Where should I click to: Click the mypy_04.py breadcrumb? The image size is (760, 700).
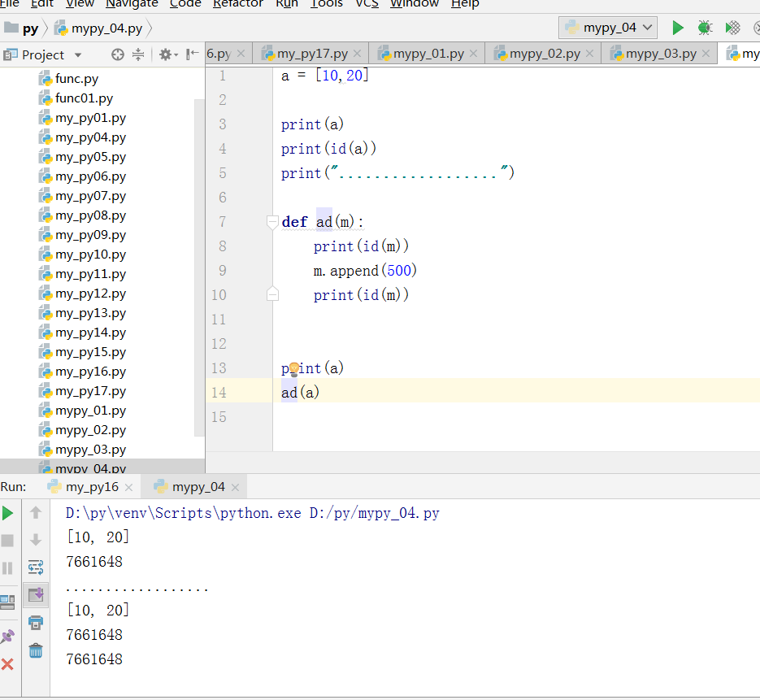pos(99,28)
